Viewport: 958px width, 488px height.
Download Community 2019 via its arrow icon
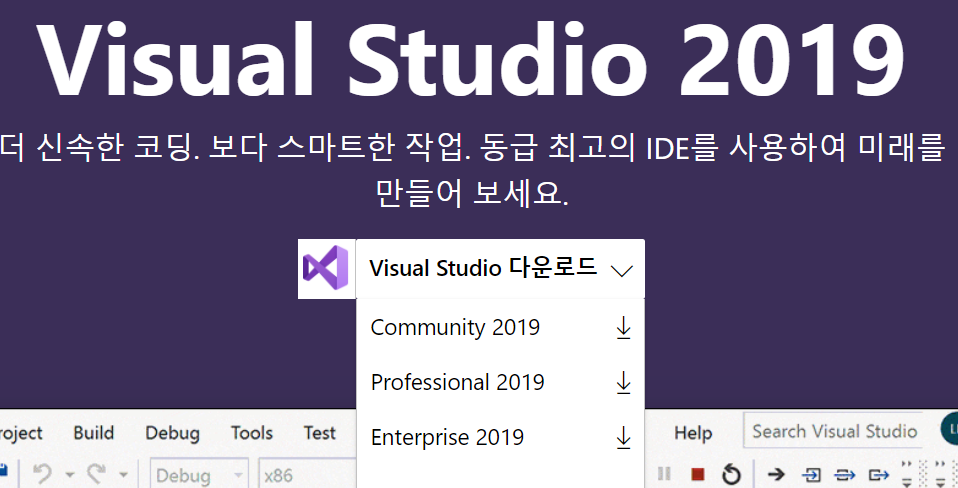(623, 328)
